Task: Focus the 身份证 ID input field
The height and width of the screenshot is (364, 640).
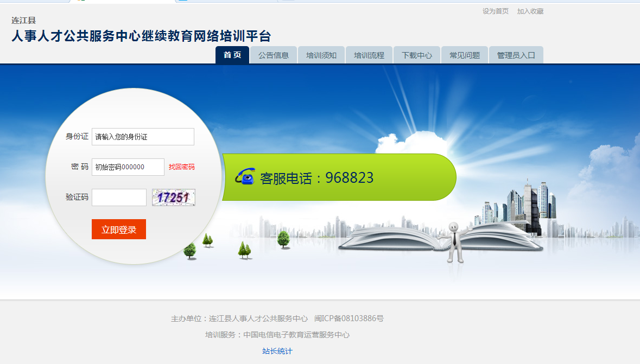Action: (x=143, y=137)
